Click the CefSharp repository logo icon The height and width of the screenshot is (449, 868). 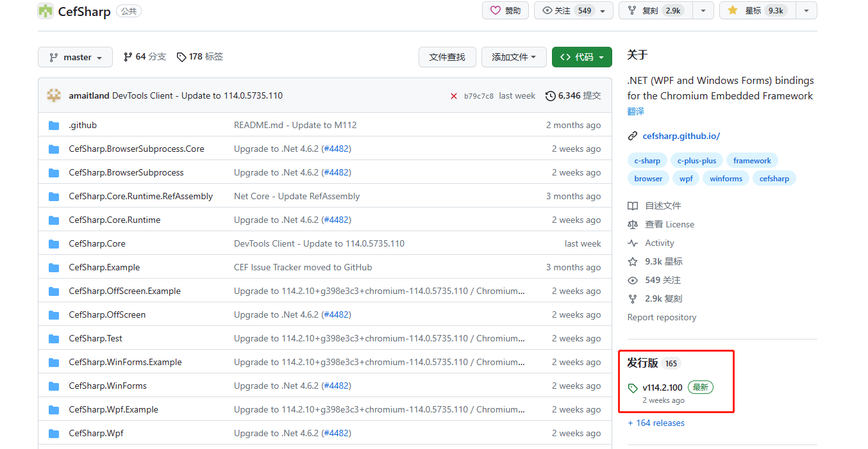point(46,11)
